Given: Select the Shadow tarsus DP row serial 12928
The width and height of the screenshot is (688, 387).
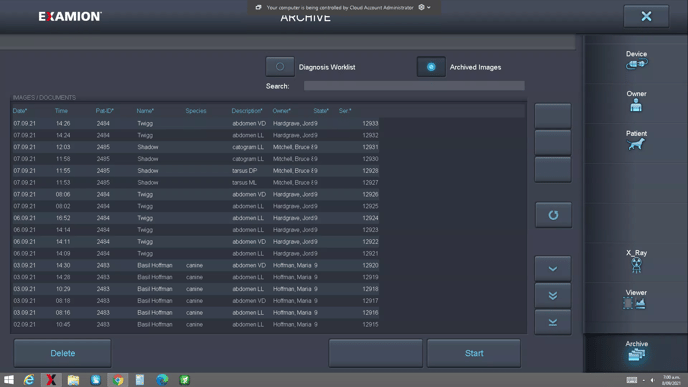Looking at the screenshot, I should 196,171.
